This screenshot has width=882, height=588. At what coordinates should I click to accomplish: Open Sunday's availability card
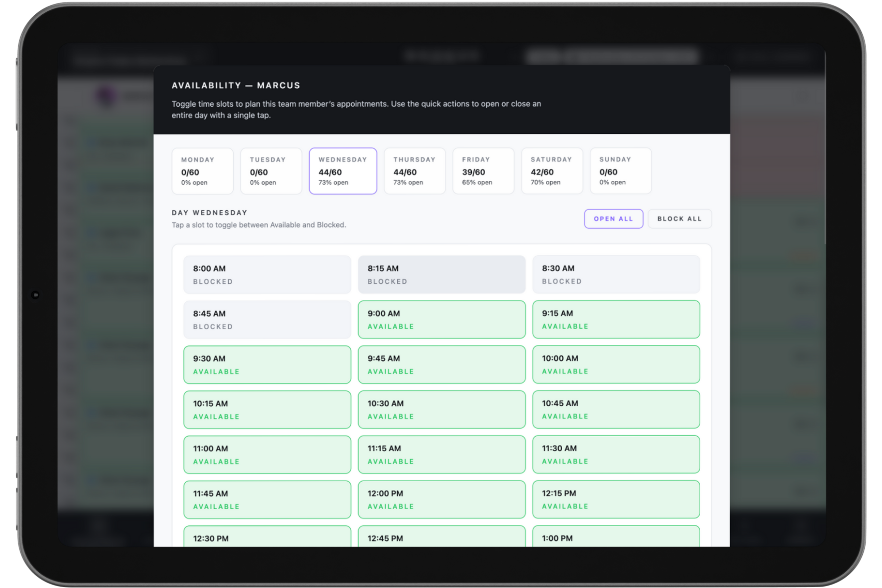(620, 171)
